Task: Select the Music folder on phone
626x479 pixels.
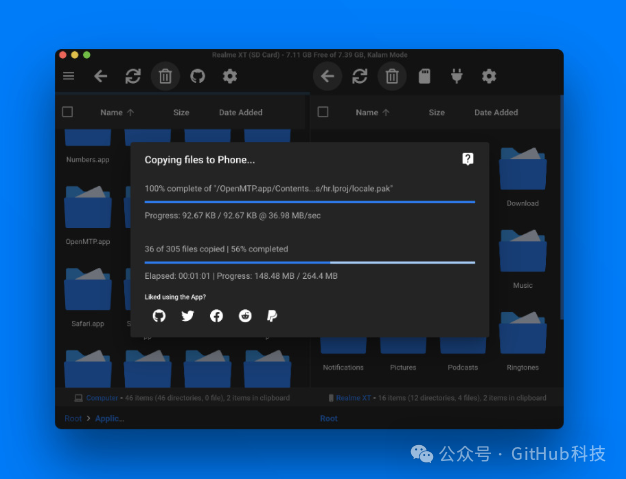Action: 523,259
